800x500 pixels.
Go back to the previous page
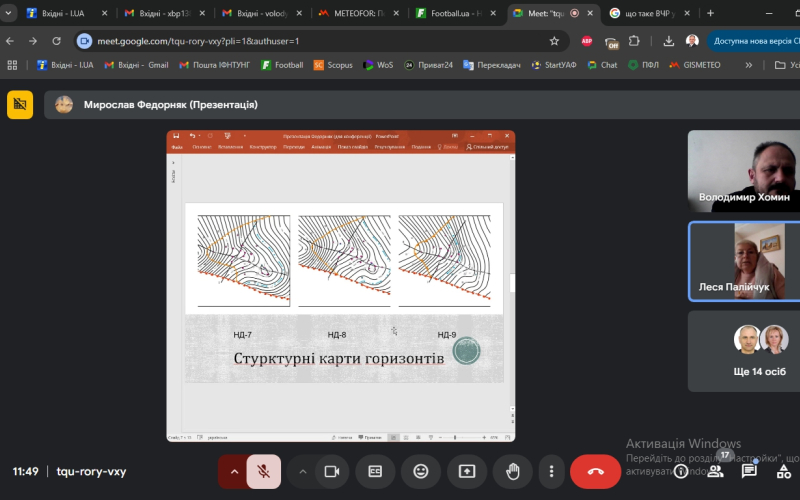pos(10,41)
